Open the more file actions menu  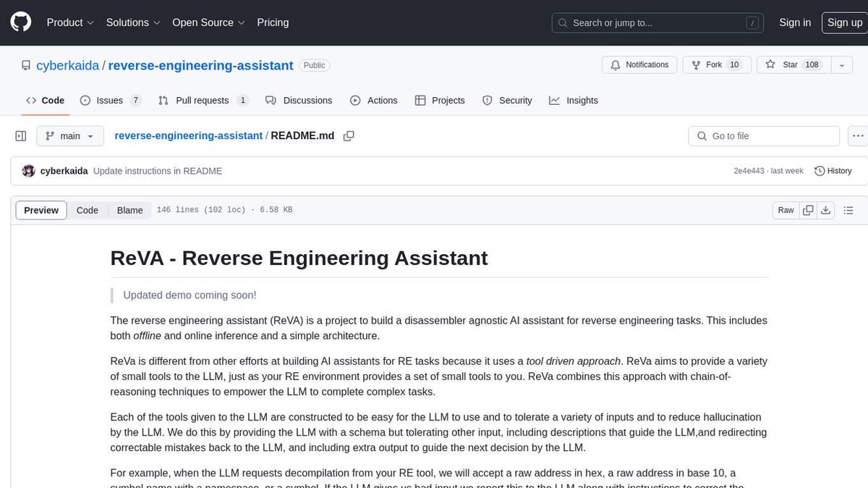(858, 136)
